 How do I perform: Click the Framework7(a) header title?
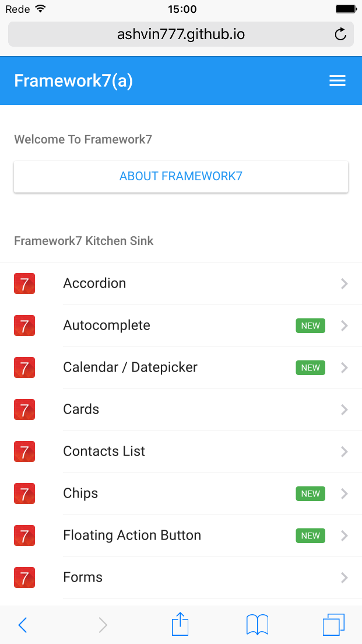tap(73, 81)
